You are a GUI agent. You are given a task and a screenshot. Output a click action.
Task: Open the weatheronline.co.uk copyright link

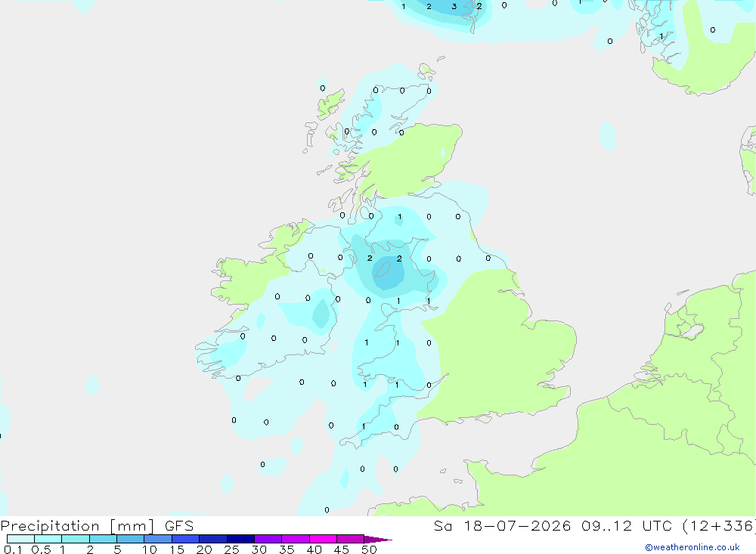pyautogui.click(x=692, y=547)
